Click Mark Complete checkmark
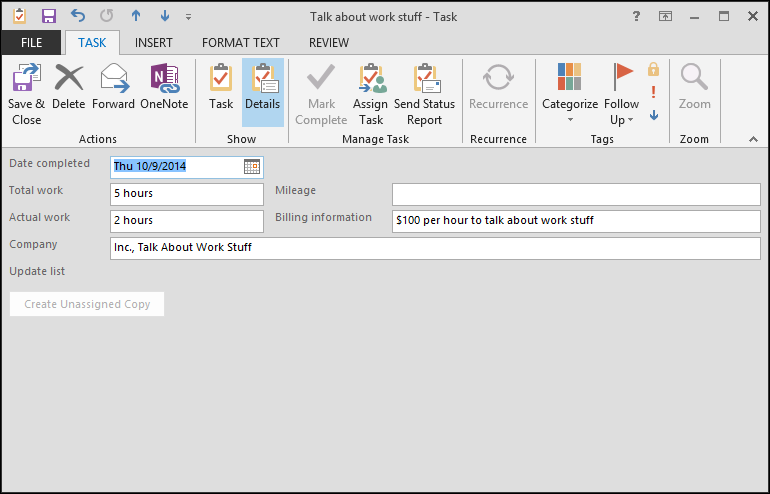This screenshot has height=494, width=770. 321,77
